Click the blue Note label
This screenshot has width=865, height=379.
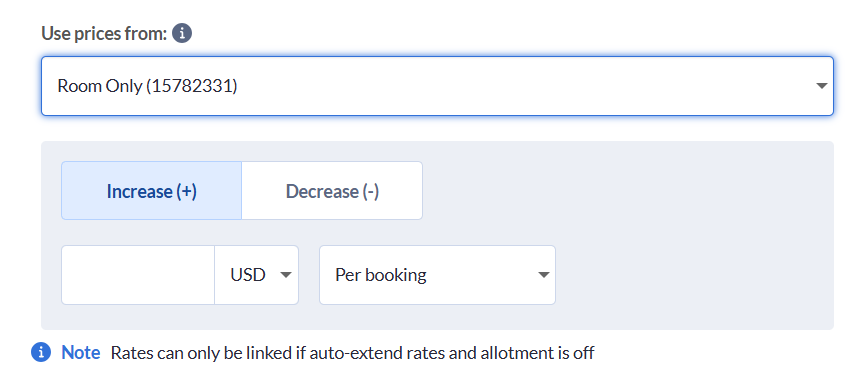point(81,352)
